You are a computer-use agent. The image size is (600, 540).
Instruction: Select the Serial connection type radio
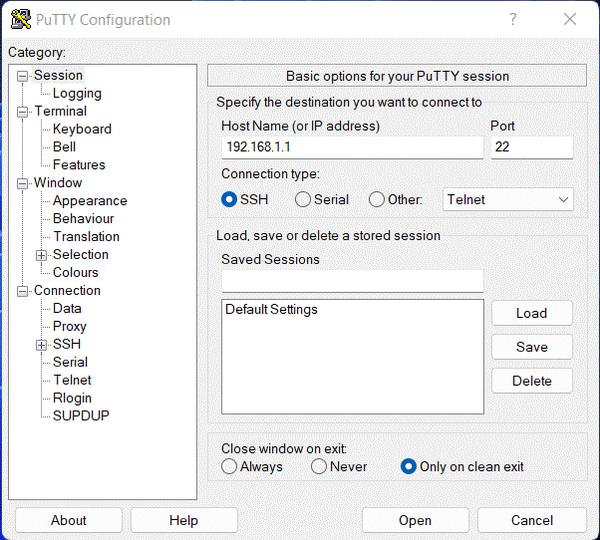303,199
